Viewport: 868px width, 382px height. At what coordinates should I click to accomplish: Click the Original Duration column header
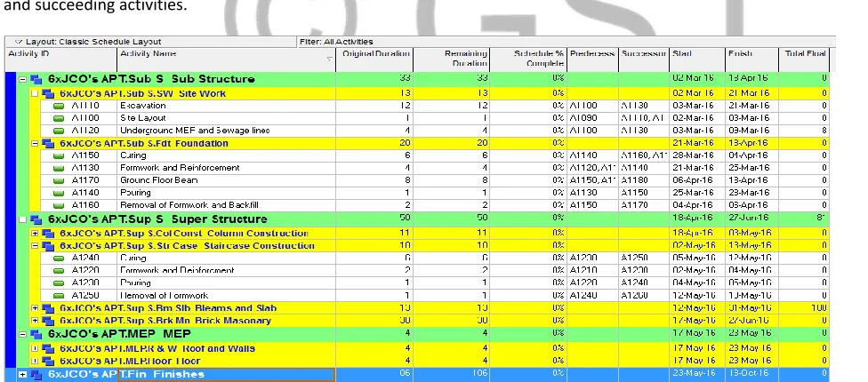click(374, 60)
